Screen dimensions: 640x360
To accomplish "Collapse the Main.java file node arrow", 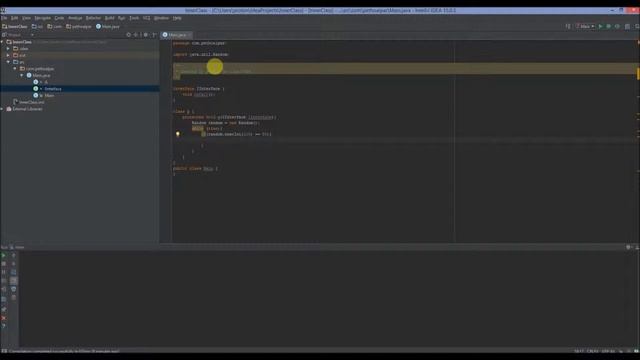I will click(x=22, y=76).
